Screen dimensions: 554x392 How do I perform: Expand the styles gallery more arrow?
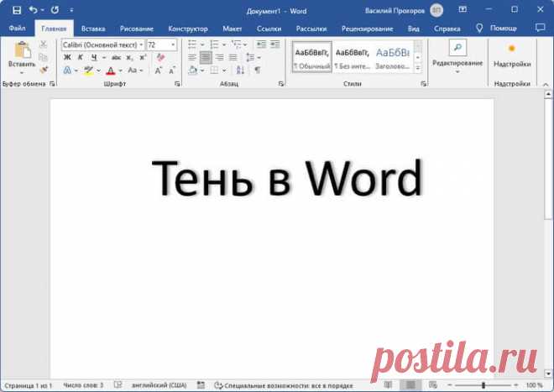[418, 67]
